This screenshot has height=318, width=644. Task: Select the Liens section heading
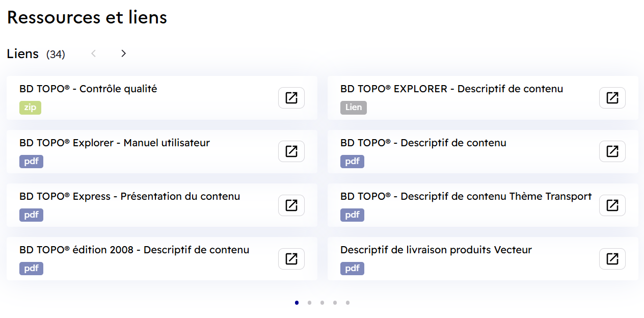pyautogui.click(x=22, y=53)
